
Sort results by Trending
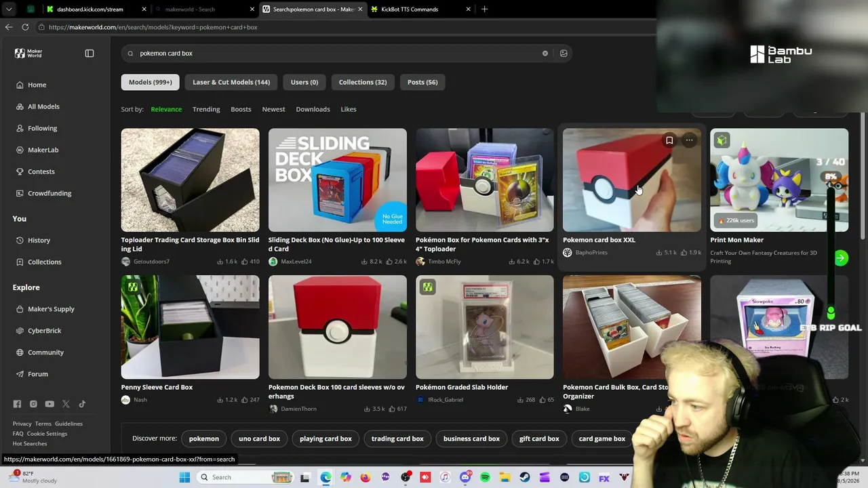pyautogui.click(x=206, y=109)
